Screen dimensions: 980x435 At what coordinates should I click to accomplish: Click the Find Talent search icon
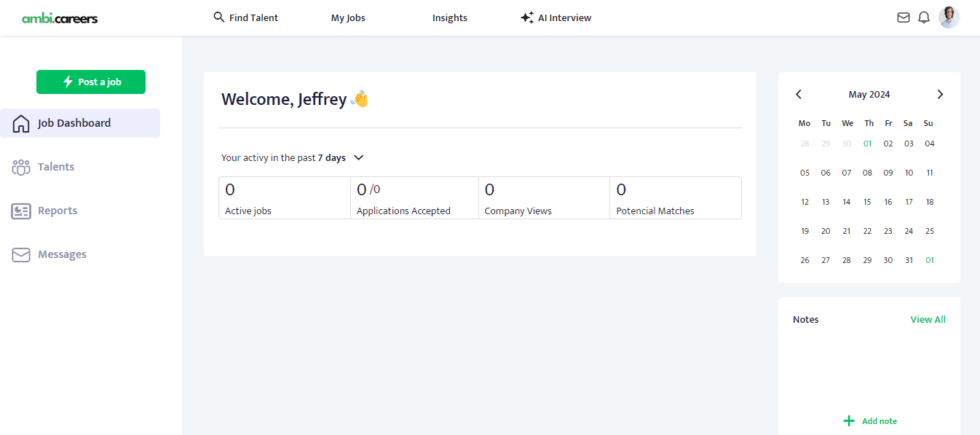pos(218,17)
